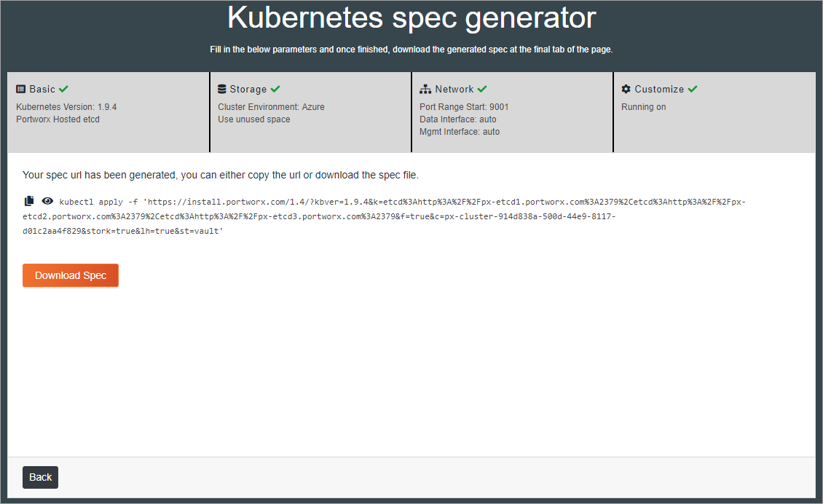This screenshot has height=504, width=823.
Task: Click the 'Your spec url has been generated' message
Action: 221,175
